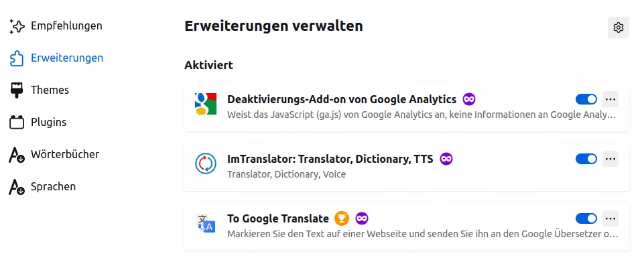Screen dimensions: 644x262
Task: Disable the Google Analytics opt-out add-on toggle
Action: click(586, 99)
